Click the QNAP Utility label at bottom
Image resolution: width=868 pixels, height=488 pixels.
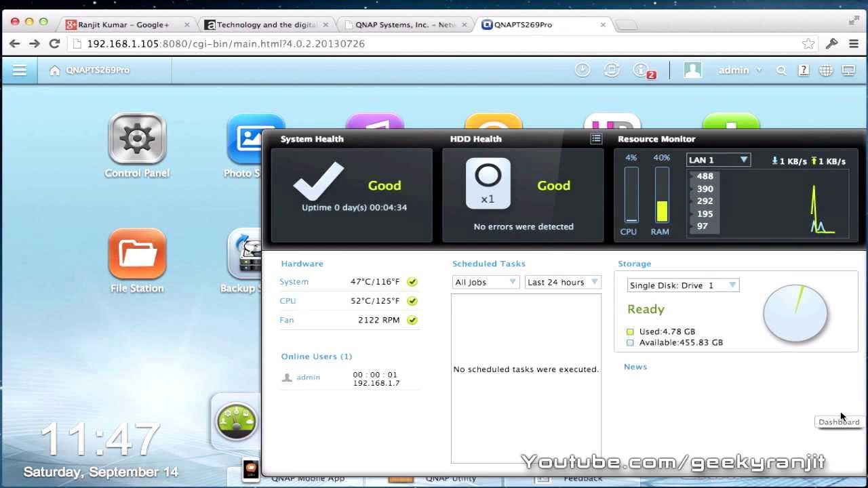[450, 479]
